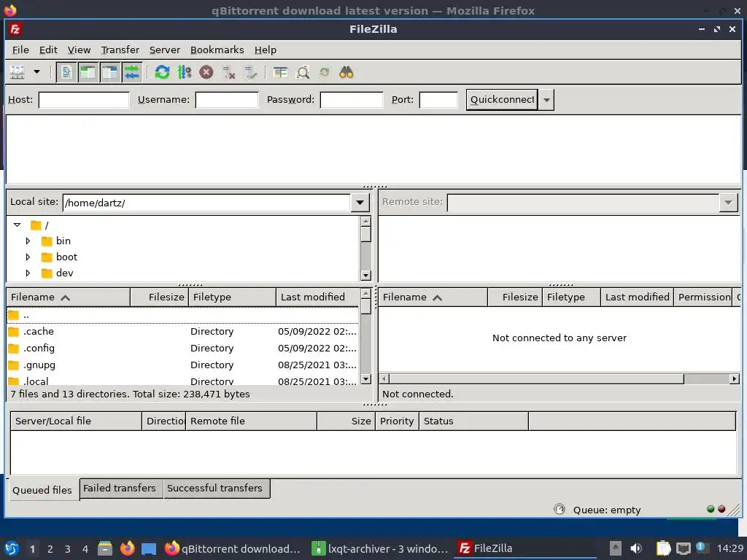Switch to virtual desktop 2
The image size is (747, 560).
coord(50,549)
